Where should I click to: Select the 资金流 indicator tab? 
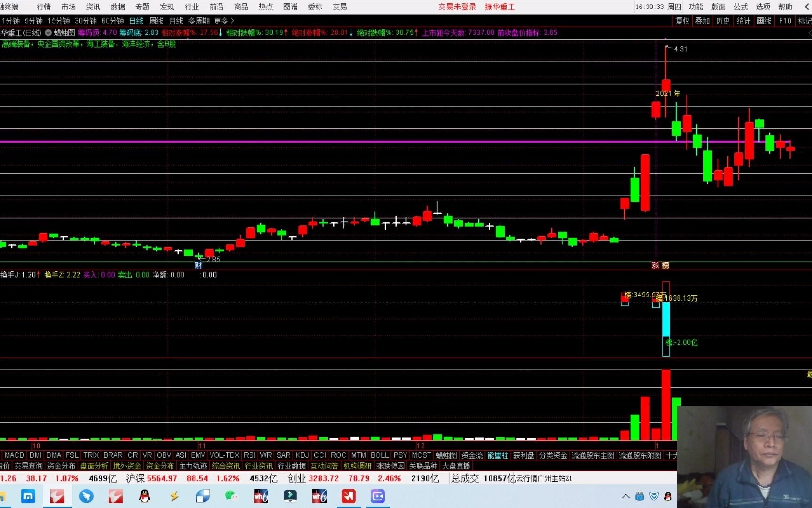472,455
